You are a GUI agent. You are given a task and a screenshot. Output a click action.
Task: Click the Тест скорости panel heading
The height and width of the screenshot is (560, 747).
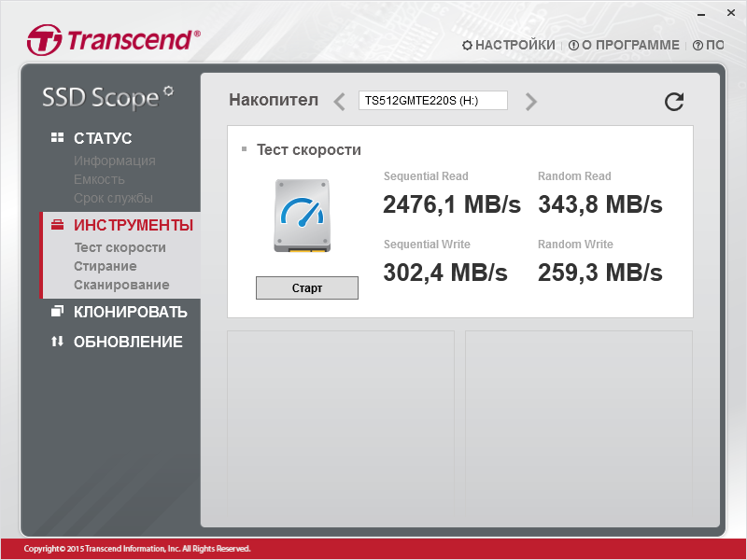(x=309, y=150)
